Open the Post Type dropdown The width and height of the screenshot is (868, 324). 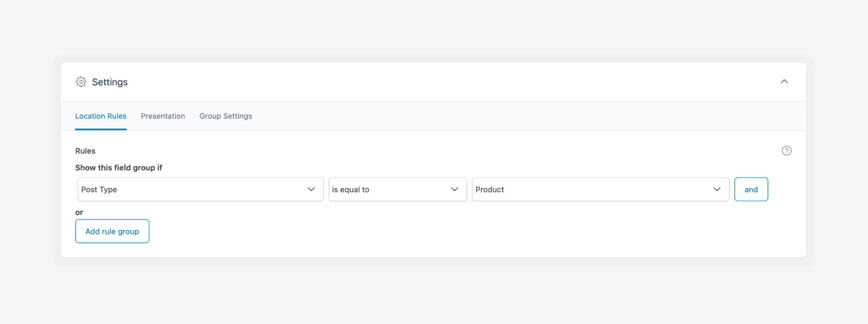(191, 190)
